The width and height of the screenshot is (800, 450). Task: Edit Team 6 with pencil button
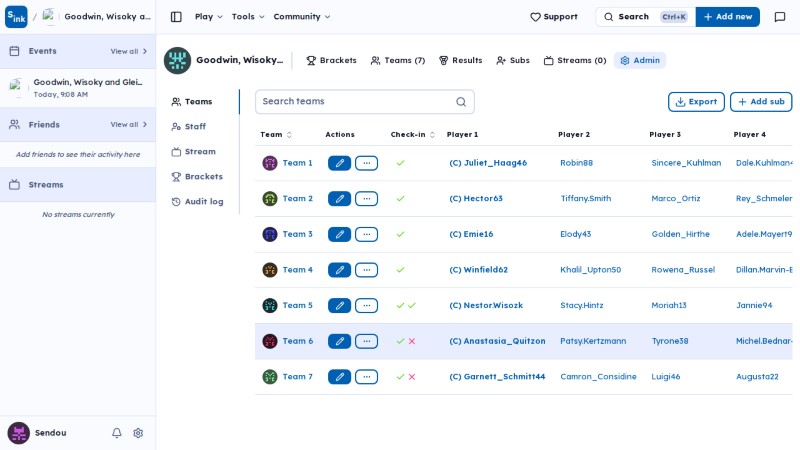(x=339, y=341)
